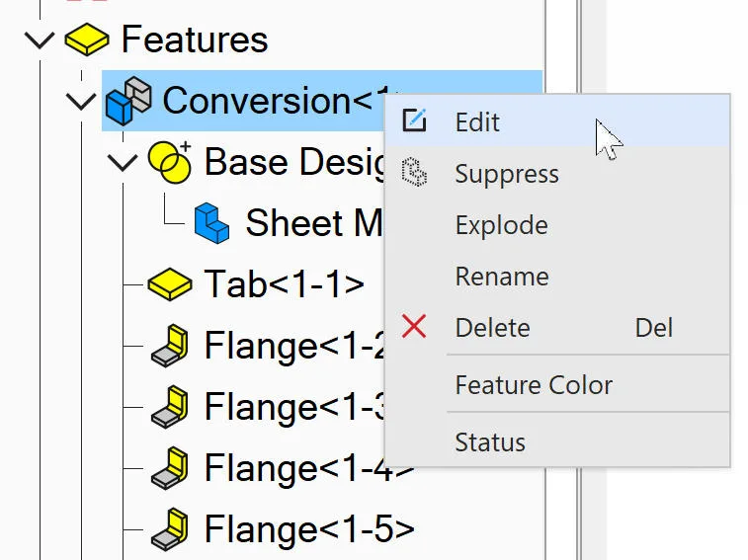Click the blue Sheet Metal body icon
This screenshot has height=560, width=748.
click(x=211, y=223)
